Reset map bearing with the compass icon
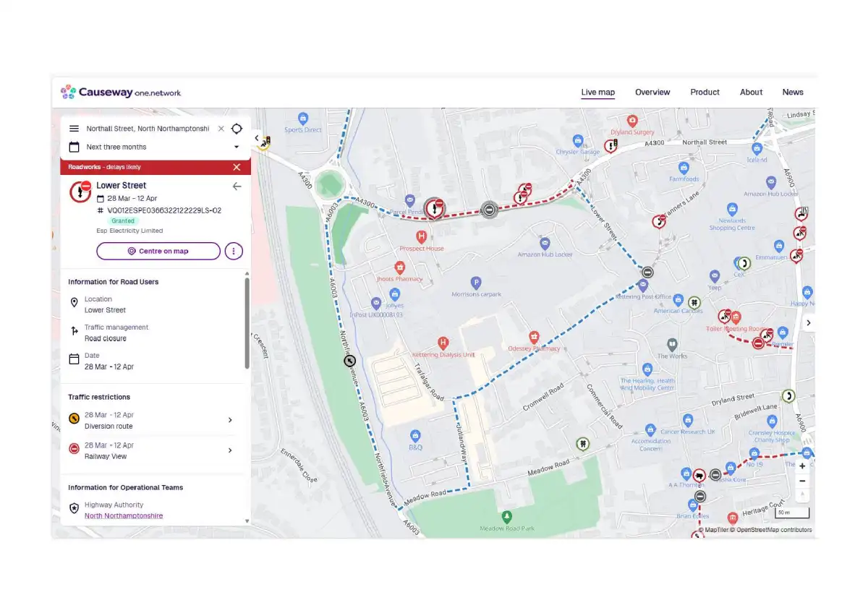This screenshot has width=868, height=613. coord(801,494)
